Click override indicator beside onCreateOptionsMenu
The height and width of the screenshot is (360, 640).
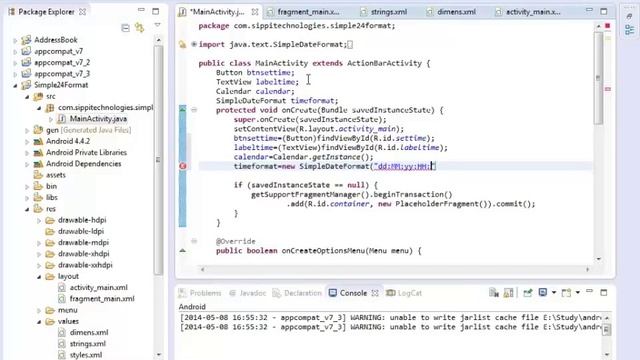(x=182, y=250)
